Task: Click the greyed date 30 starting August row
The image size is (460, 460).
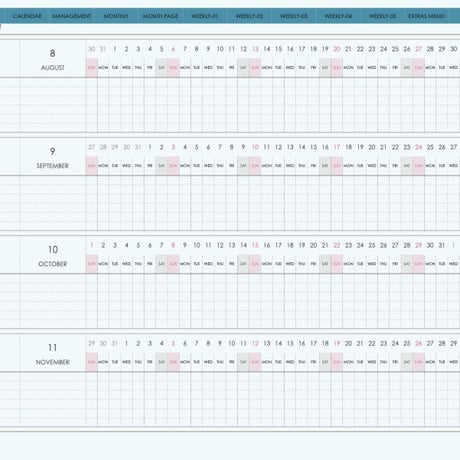Action: pos(91,49)
